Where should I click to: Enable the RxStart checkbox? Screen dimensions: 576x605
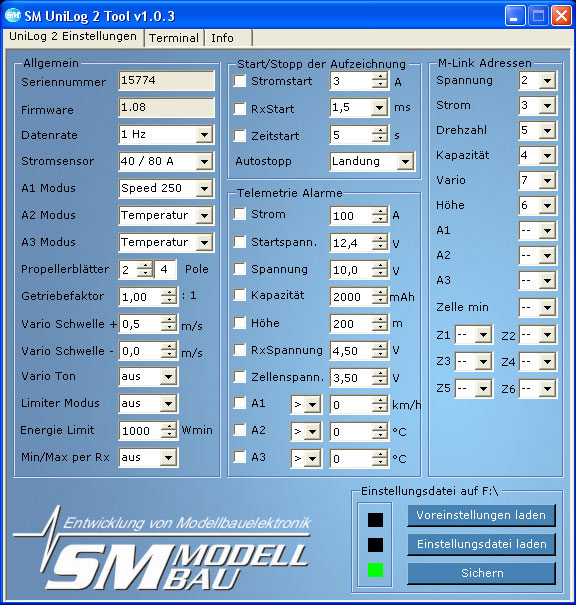tap(240, 108)
